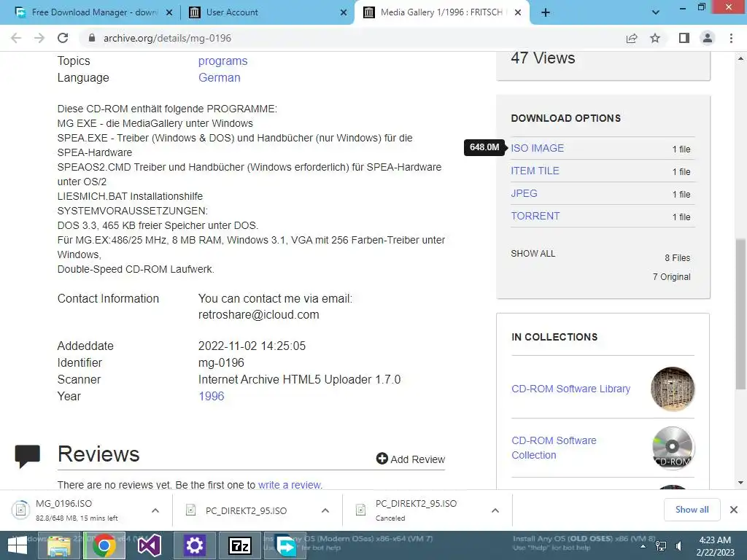Image resolution: width=747 pixels, height=560 pixels.
Task: Open the Chrome three-dot menu
Action: pos(731,38)
